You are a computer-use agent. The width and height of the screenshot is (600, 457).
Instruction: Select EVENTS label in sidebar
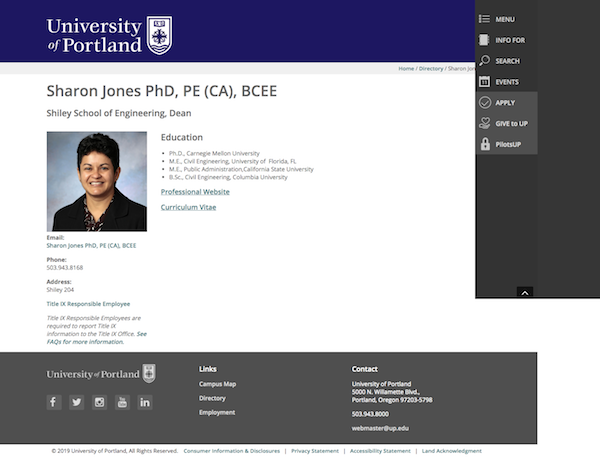507,82
